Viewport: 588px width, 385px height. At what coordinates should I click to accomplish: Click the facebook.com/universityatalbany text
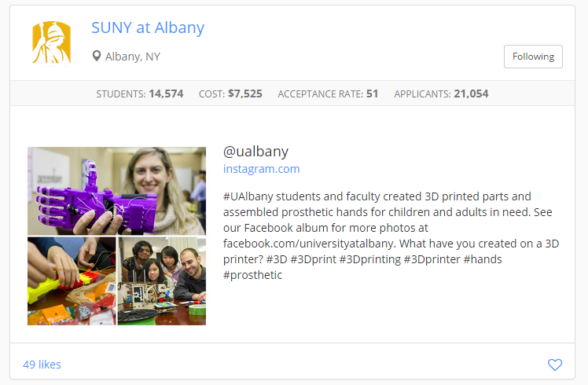(x=309, y=244)
